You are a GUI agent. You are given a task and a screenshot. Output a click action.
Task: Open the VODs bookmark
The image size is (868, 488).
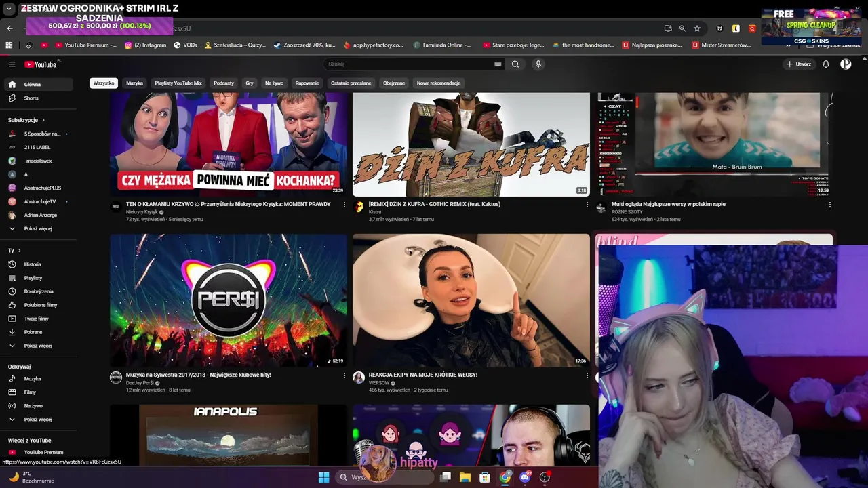(x=185, y=45)
